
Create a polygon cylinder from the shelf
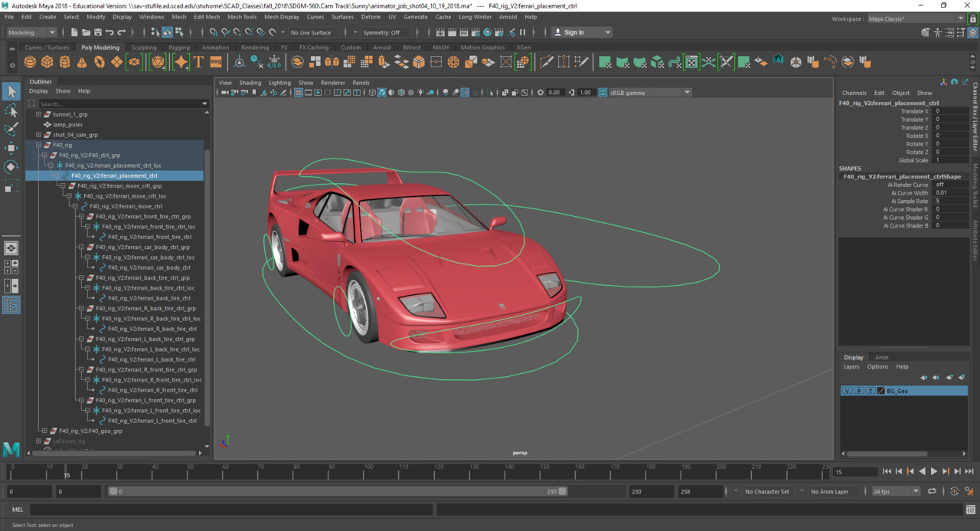[x=64, y=62]
